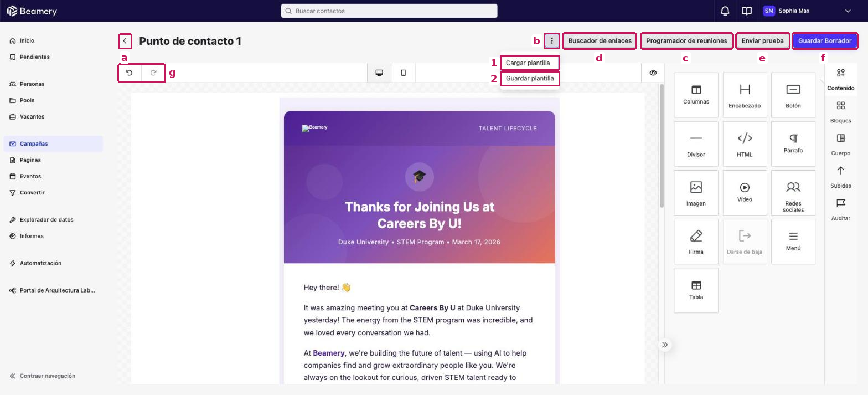Expand the Sophia Max account dropdown
Image resolution: width=868 pixels, height=395 pixels.
click(x=848, y=11)
